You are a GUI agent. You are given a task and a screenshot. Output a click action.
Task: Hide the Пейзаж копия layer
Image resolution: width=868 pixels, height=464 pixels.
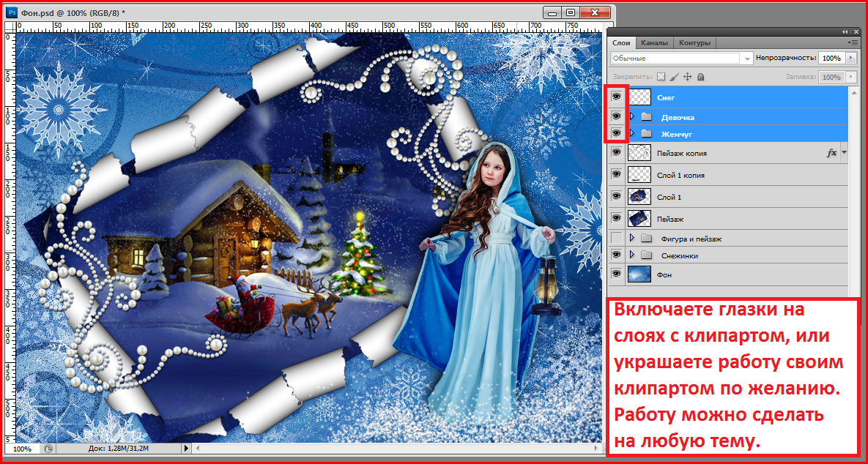(616, 153)
